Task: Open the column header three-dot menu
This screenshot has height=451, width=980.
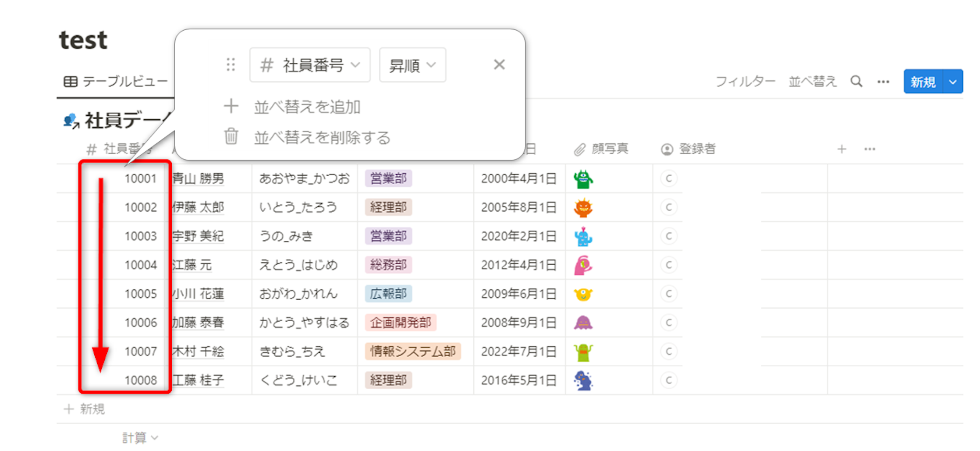Action: pos(869,149)
